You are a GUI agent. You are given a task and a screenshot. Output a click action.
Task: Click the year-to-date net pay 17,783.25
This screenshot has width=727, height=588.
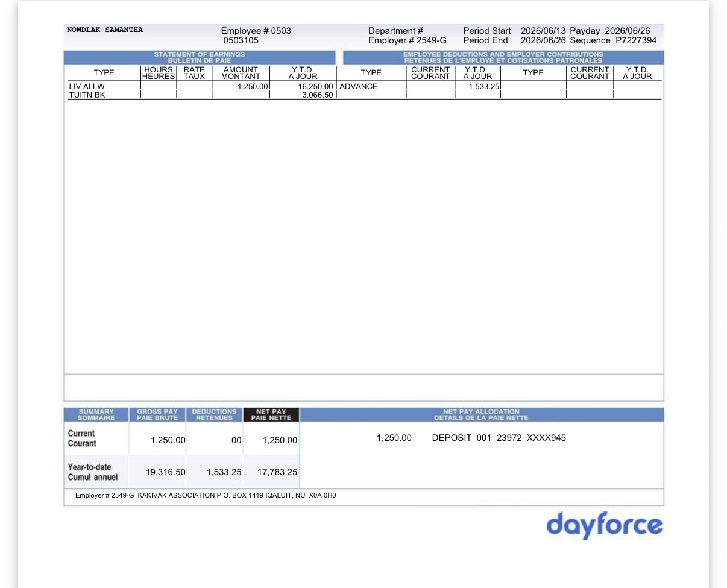point(277,472)
